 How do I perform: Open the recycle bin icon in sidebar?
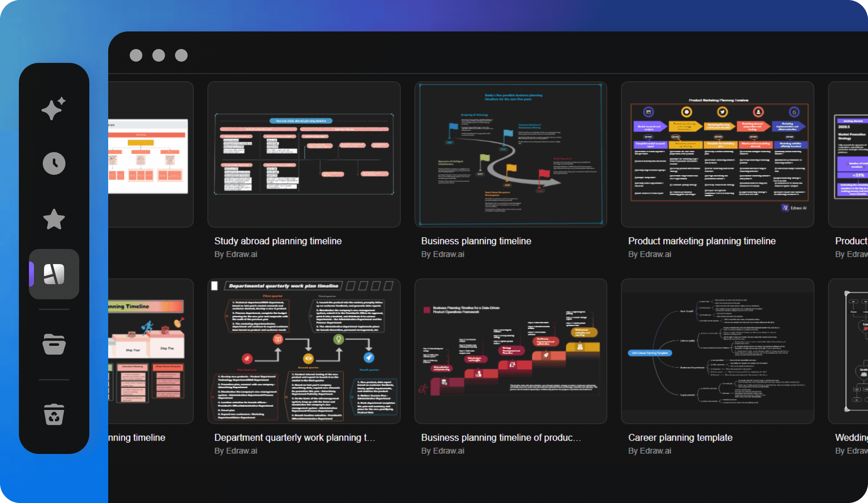pos(54,414)
